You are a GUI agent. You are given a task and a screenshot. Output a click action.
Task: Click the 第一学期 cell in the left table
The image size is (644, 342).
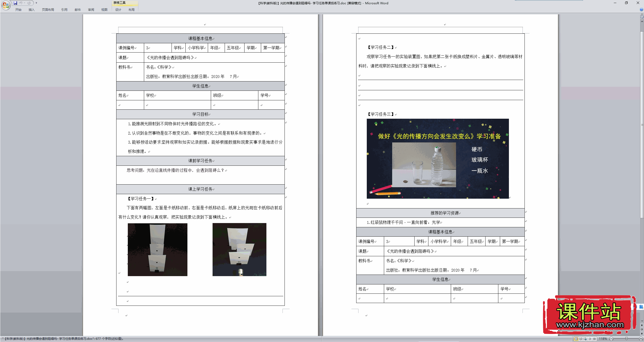pos(273,48)
